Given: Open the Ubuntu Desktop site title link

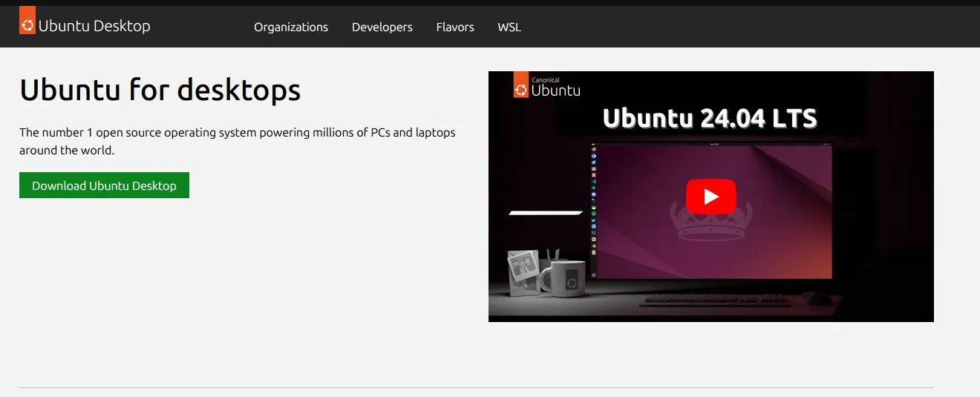Looking at the screenshot, I should [94, 26].
